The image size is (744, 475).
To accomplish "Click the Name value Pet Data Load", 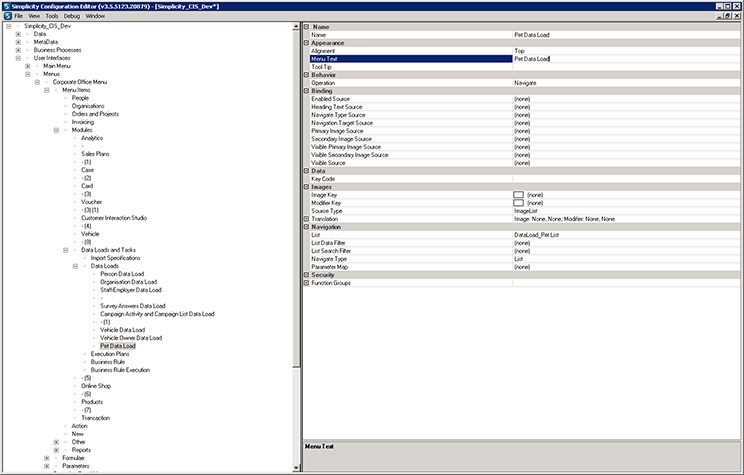I will [x=532, y=35].
